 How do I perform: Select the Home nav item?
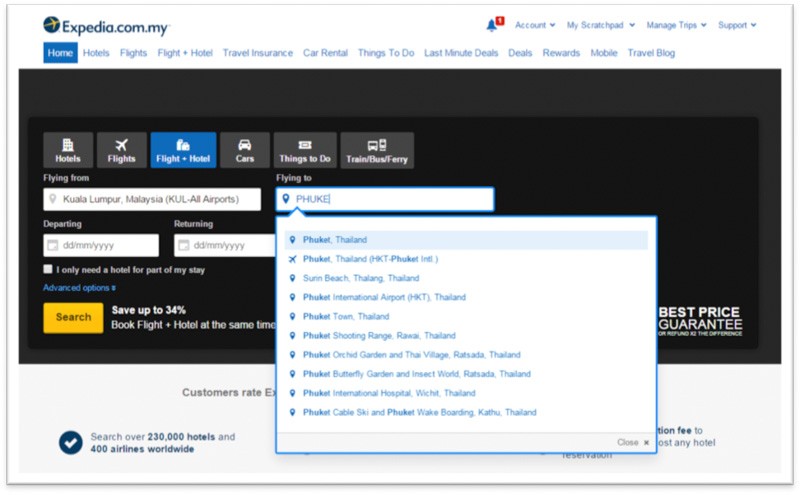(60, 53)
